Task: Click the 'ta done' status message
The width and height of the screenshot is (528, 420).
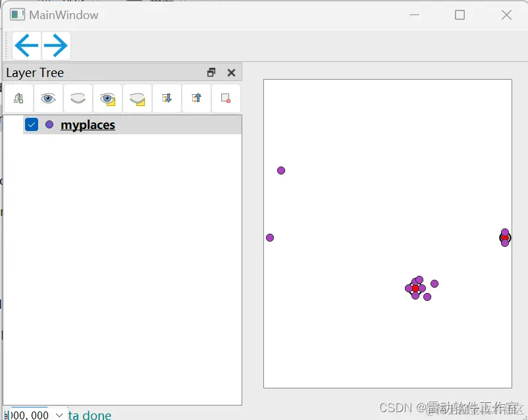Action: (x=90, y=415)
